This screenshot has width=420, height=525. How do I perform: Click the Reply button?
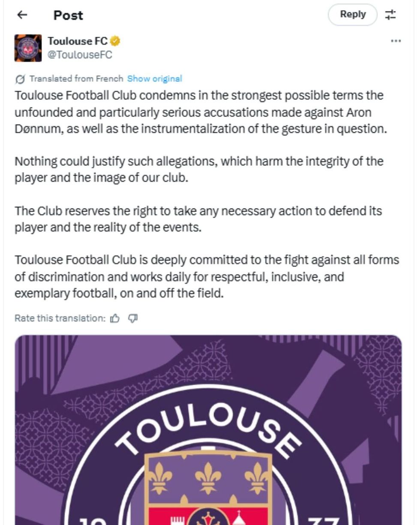click(352, 14)
